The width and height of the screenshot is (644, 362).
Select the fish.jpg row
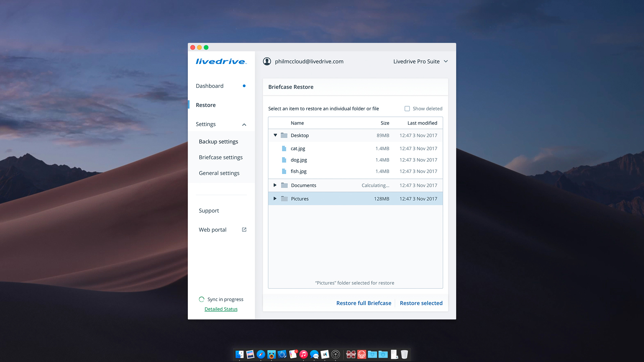coord(356,171)
